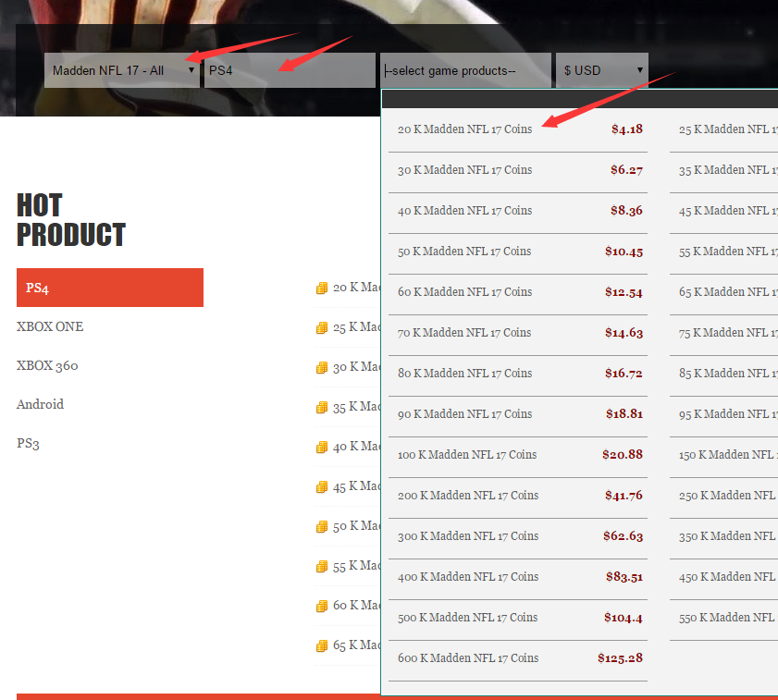The height and width of the screenshot is (700, 778).
Task: Click the $4.18 price text
Action: coord(626,129)
